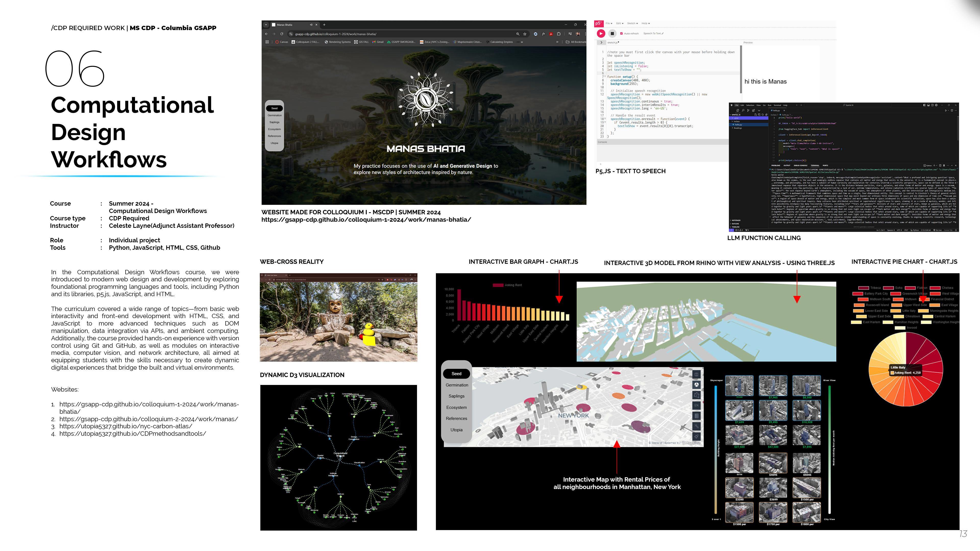Image resolution: width=980 pixels, height=551 pixels.
Task: Click the browser back arrow icon
Action: coord(266,34)
